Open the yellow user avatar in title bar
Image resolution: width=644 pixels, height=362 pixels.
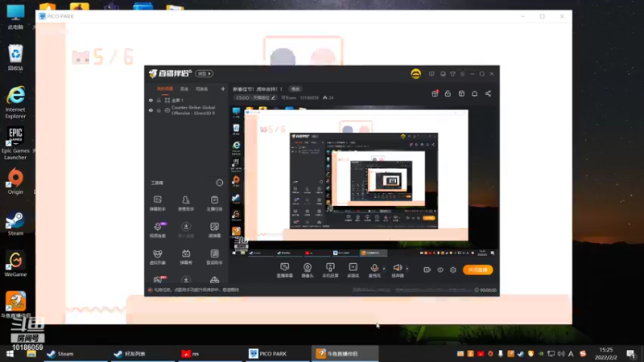point(415,74)
